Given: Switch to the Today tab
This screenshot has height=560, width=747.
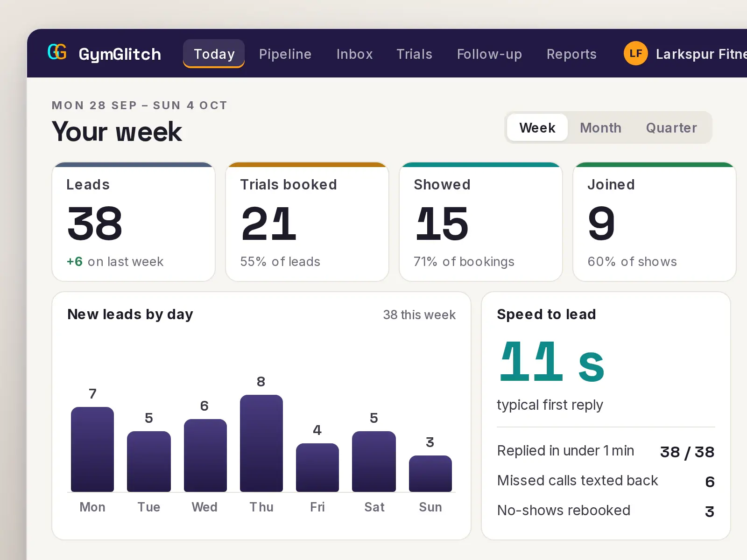Looking at the screenshot, I should point(214,54).
